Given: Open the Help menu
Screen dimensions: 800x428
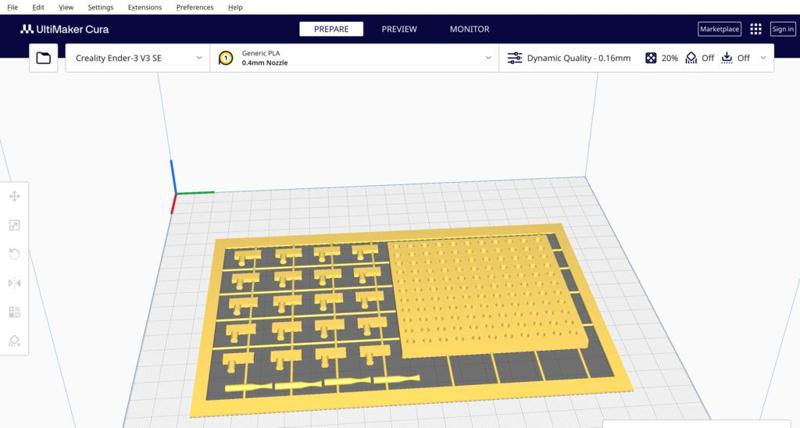Looking at the screenshot, I should coord(235,7).
